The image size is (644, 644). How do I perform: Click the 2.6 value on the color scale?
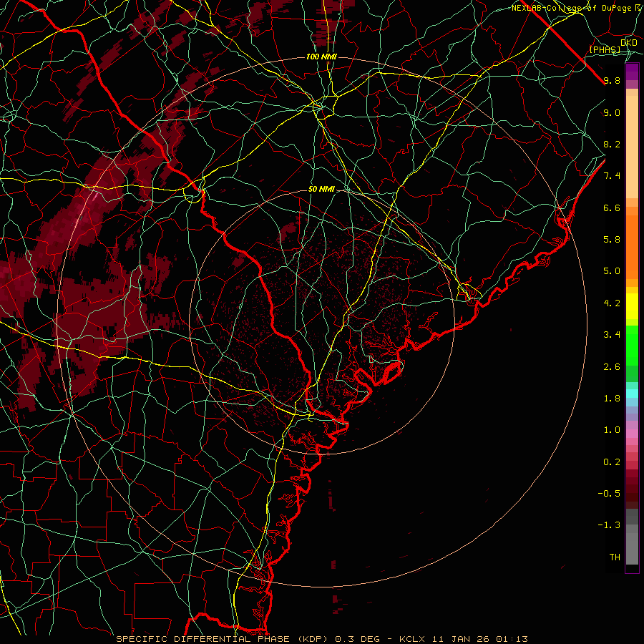click(612, 367)
